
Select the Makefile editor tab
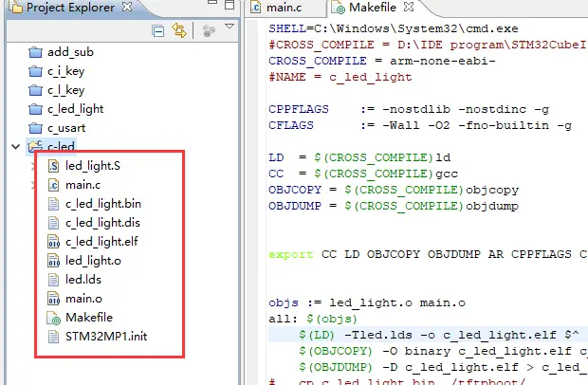coord(373,8)
